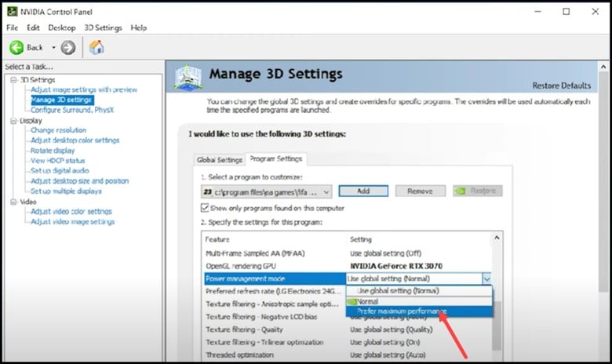Click Power management mode dropdown arrow

(487, 278)
